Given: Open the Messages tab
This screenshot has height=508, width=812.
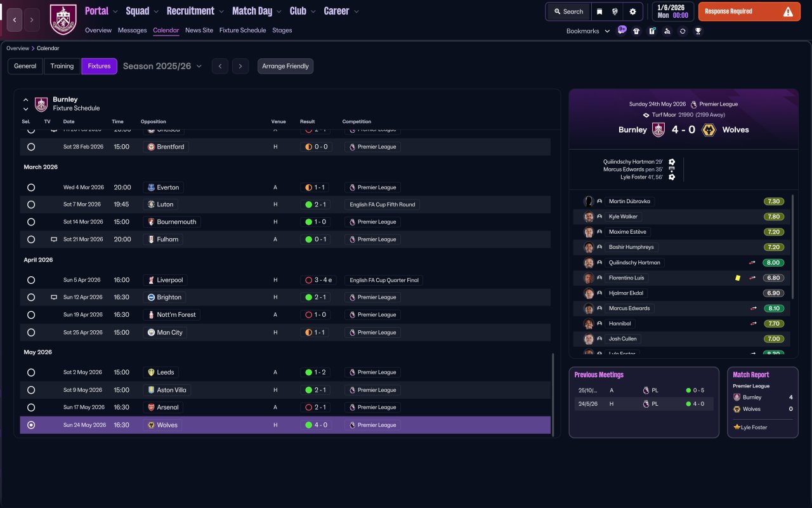Looking at the screenshot, I should tap(132, 30).
